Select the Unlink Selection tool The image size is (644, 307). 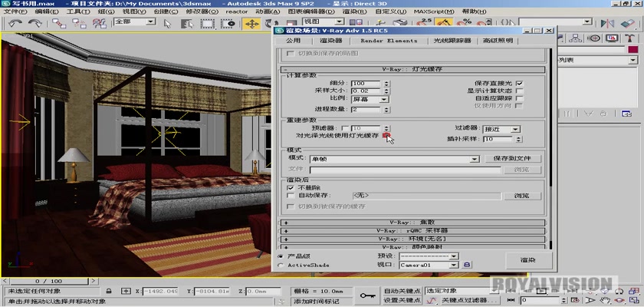pyautogui.click(x=79, y=24)
